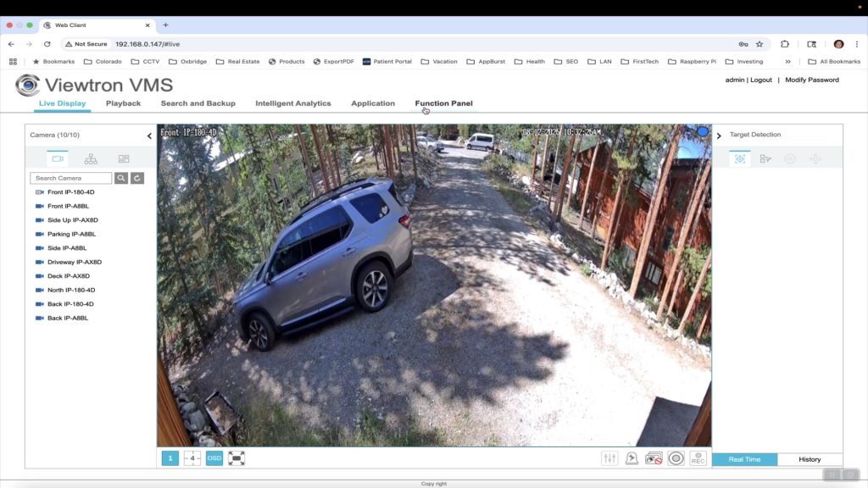
Task: Open the Function Panel tab
Action: (x=444, y=103)
